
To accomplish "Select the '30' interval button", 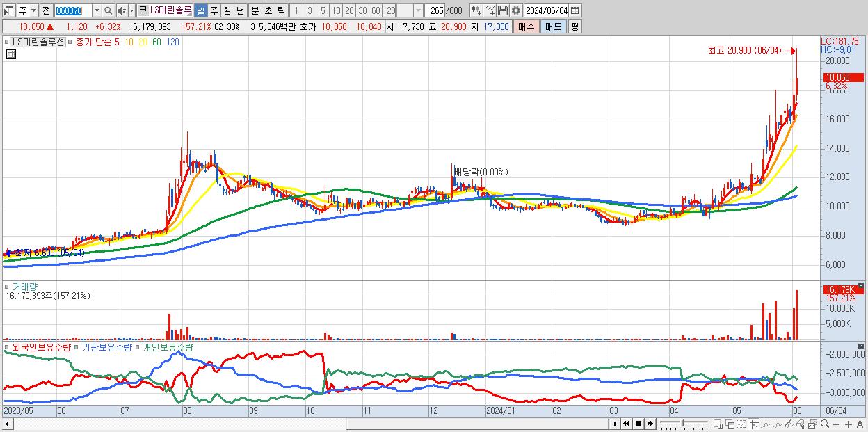I will (362, 10).
